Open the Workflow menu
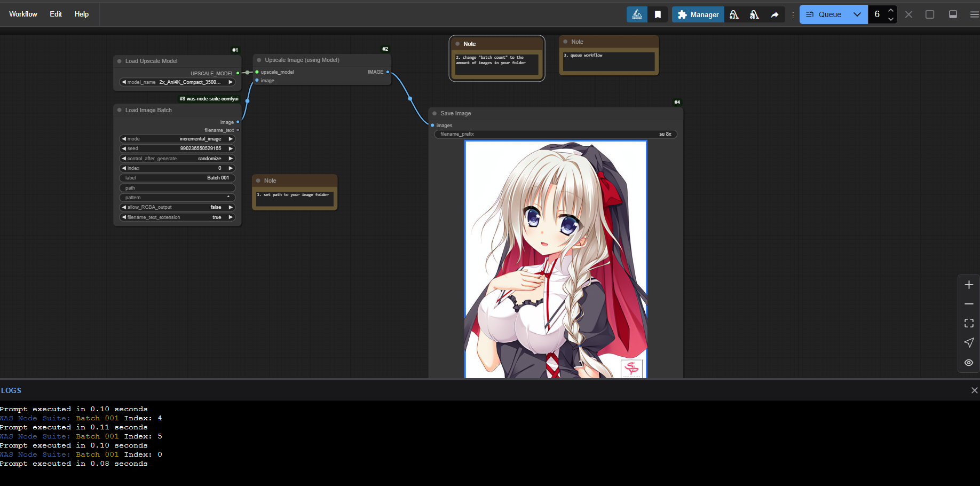Screen dimensions: 980x486 click(23, 14)
